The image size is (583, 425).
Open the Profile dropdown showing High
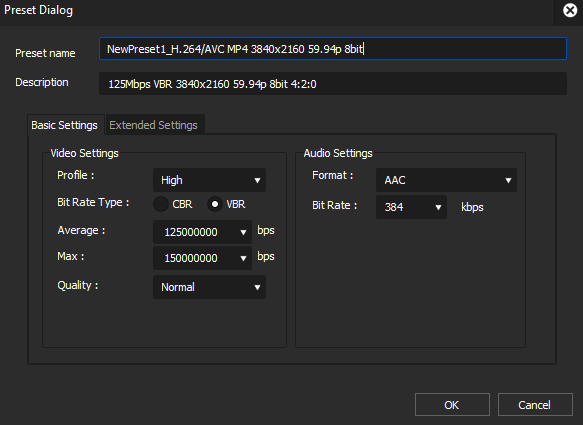coord(209,180)
